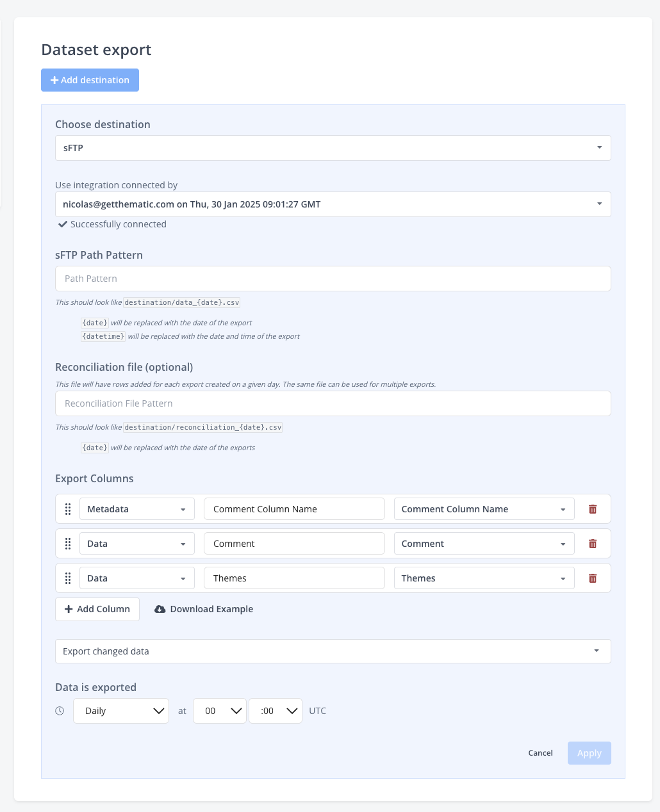Grab the drag handle of Metadata row

point(68,509)
